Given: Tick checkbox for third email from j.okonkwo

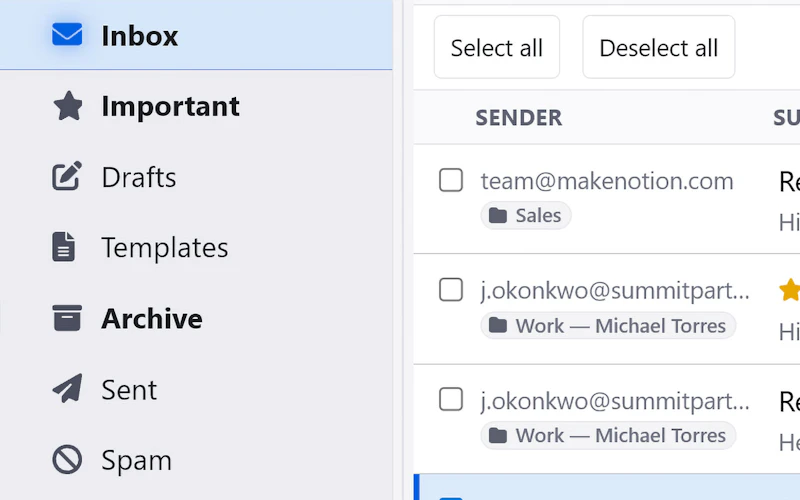Looking at the screenshot, I should pos(451,399).
